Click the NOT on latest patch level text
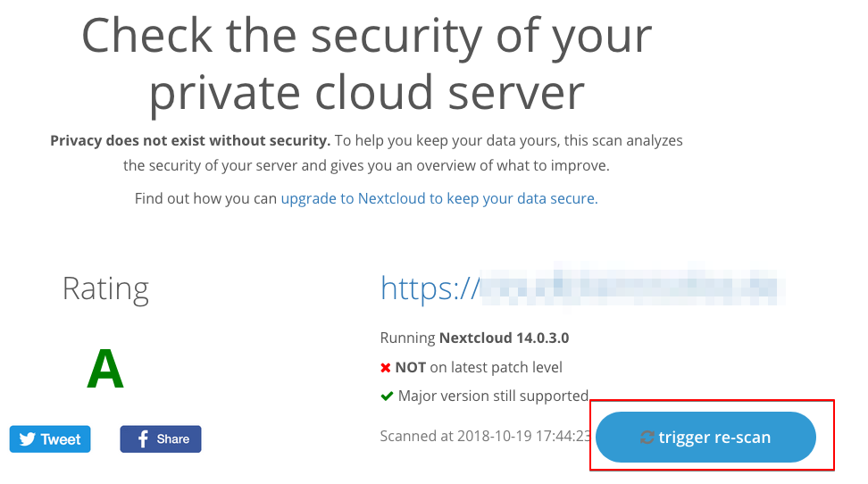Viewport: 868px width, 484px height. 479,368
